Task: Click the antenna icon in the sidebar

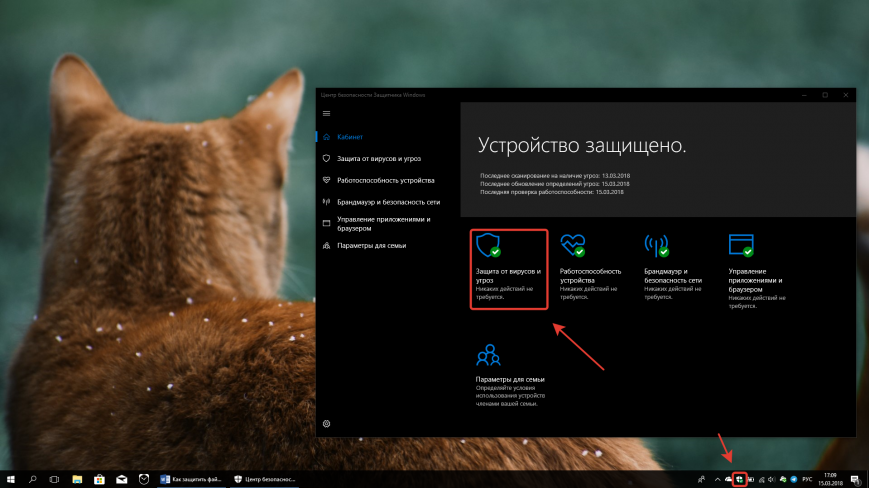Action: coord(326,202)
